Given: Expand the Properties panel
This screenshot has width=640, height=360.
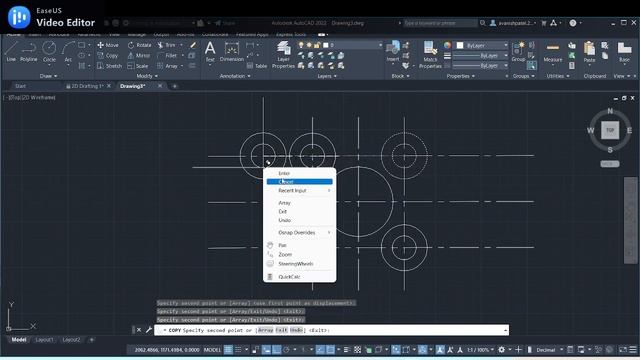Looking at the screenshot, I should (x=461, y=76).
